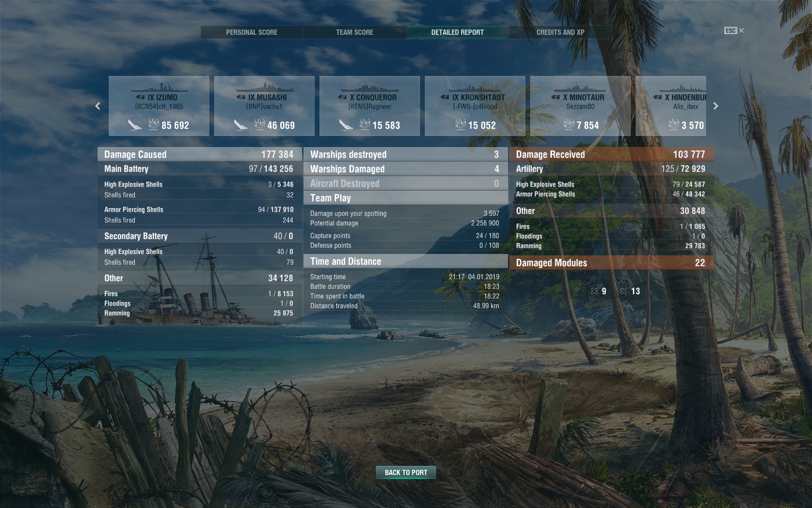Select the Detailed Report tab
Screen dimensions: 812x508
(457, 32)
